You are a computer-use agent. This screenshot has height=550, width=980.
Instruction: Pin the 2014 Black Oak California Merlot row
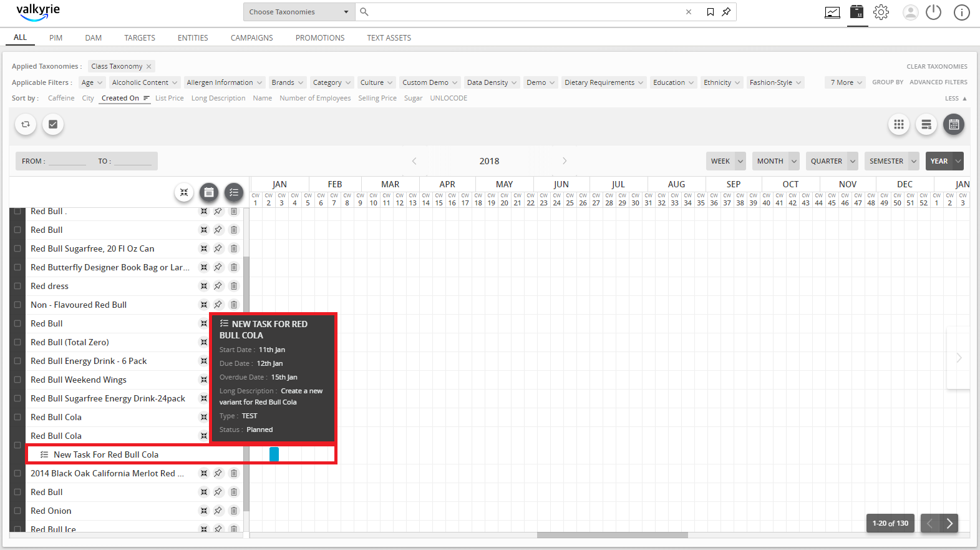click(218, 473)
